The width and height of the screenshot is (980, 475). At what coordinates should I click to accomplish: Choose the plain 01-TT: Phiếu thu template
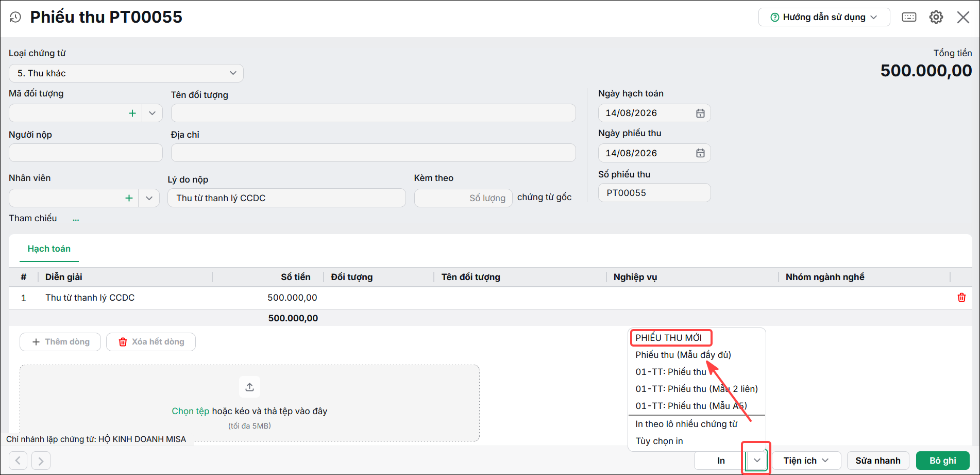point(671,372)
